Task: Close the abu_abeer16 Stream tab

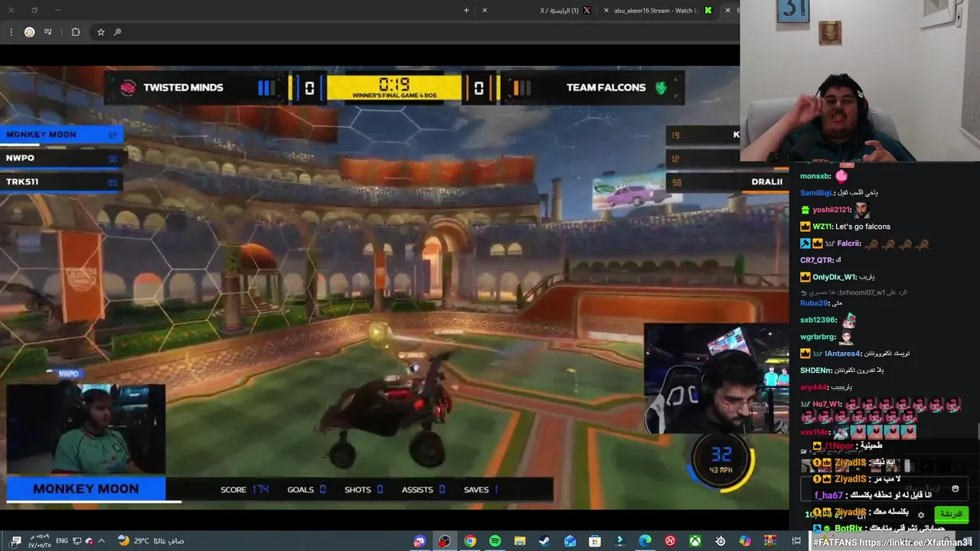Action: 606,11
